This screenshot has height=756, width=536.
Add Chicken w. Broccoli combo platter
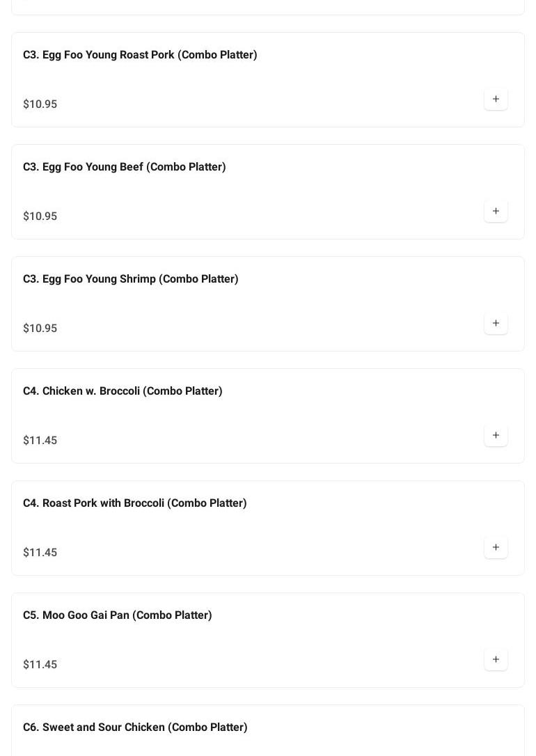496,435
